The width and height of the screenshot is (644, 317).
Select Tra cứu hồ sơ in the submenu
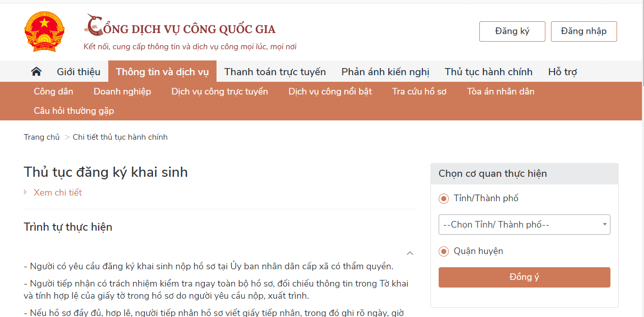click(419, 91)
